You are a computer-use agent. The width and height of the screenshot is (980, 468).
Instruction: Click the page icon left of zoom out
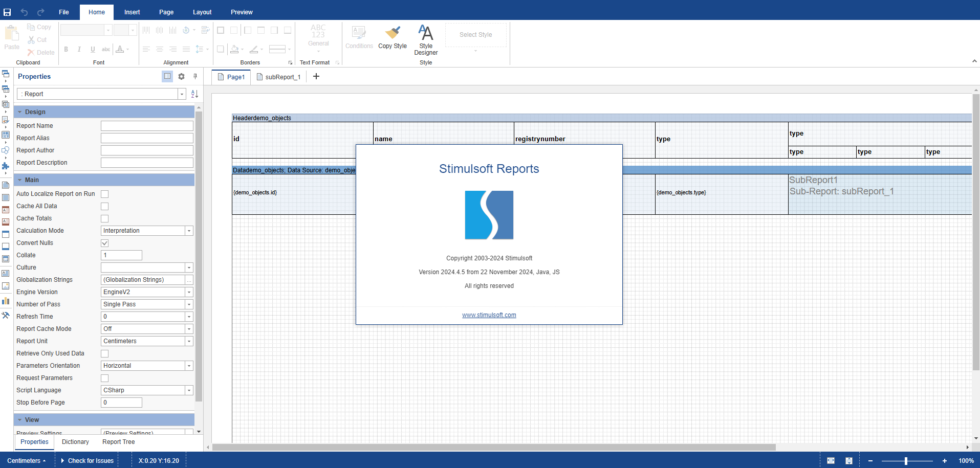[x=848, y=461]
